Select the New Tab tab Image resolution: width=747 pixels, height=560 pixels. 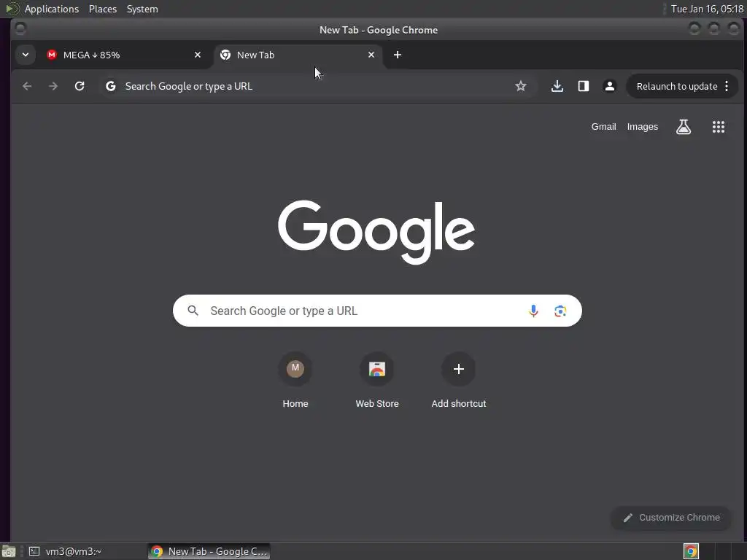click(x=298, y=55)
